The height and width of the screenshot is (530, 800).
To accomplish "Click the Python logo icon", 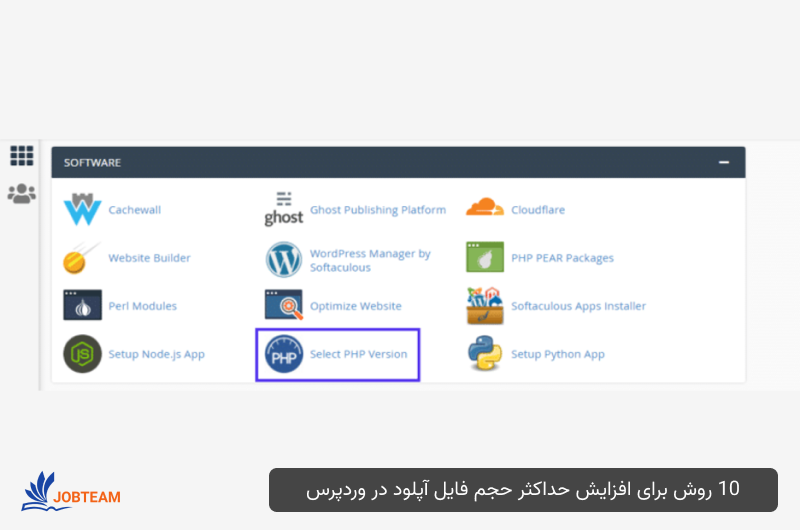I will pyautogui.click(x=485, y=352).
